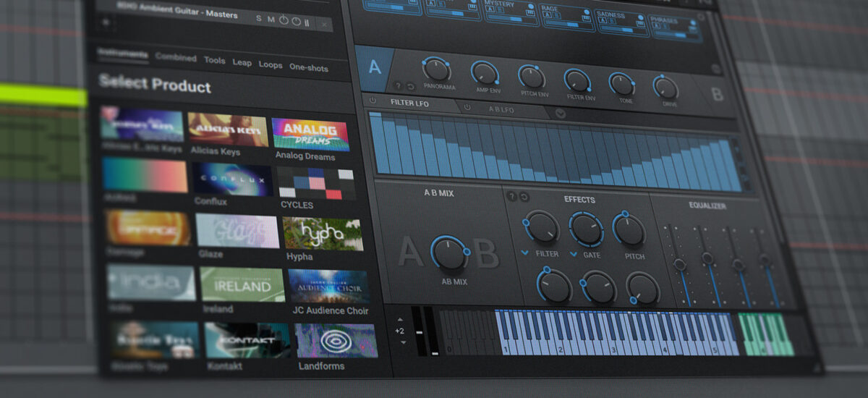Expand the GATE type dropdown arrow
Image resolution: width=868 pixels, height=398 pixels.
pos(574,255)
